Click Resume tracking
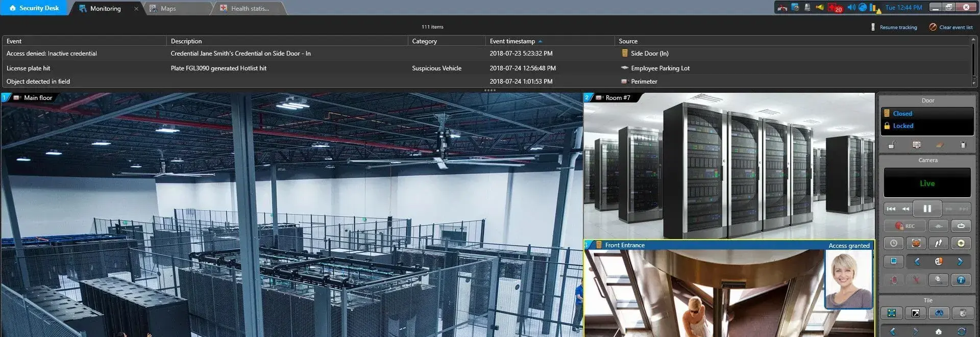 pos(898,28)
